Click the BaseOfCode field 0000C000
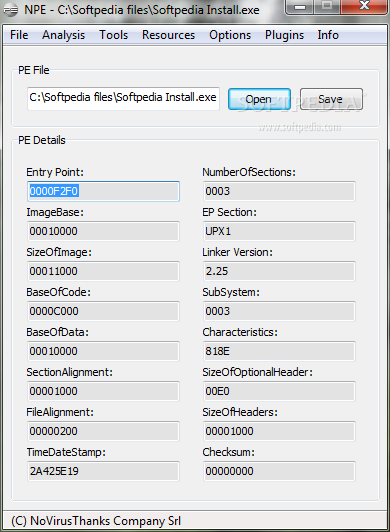This screenshot has height=532, width=390. click(x=103, y=311)
